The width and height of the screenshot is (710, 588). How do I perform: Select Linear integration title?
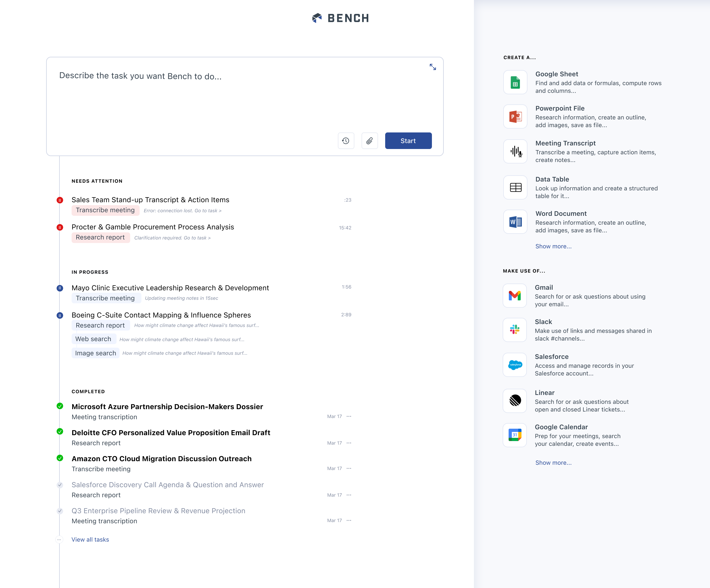tap(544, 393)
